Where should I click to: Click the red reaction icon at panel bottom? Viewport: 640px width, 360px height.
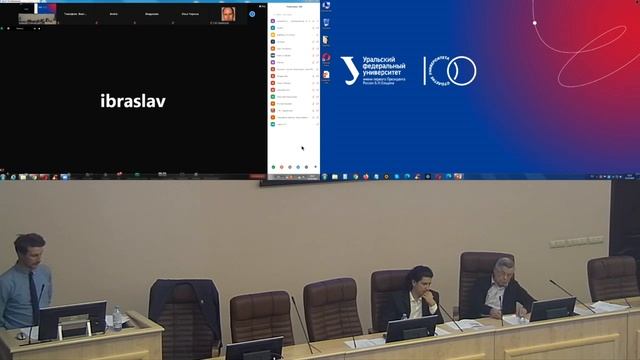coord(282,167)
